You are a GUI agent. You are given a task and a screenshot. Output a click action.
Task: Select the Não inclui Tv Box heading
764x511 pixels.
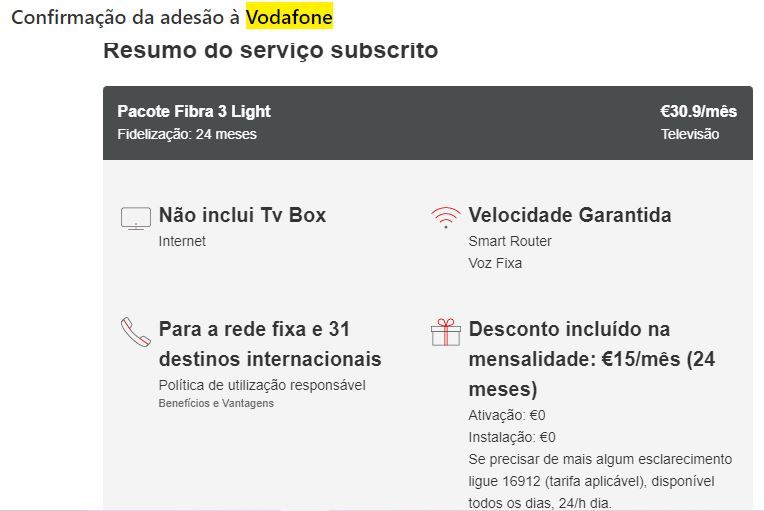point(242,215)
